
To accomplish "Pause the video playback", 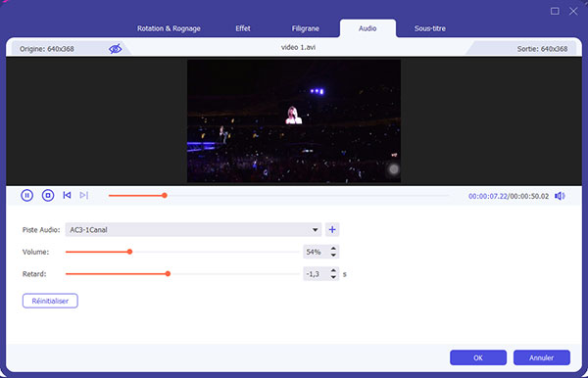I will [27, 195].
